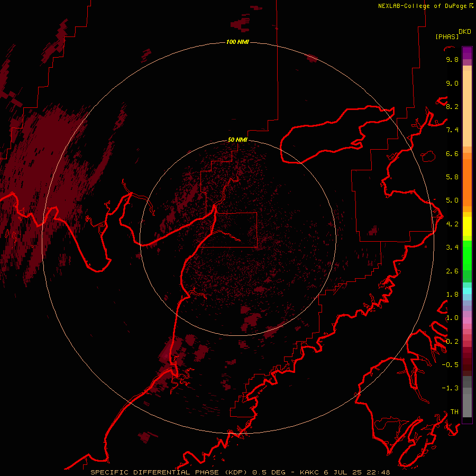Click the 1.0 value on the color scale
Screen dimensions: 476x476
452,318
